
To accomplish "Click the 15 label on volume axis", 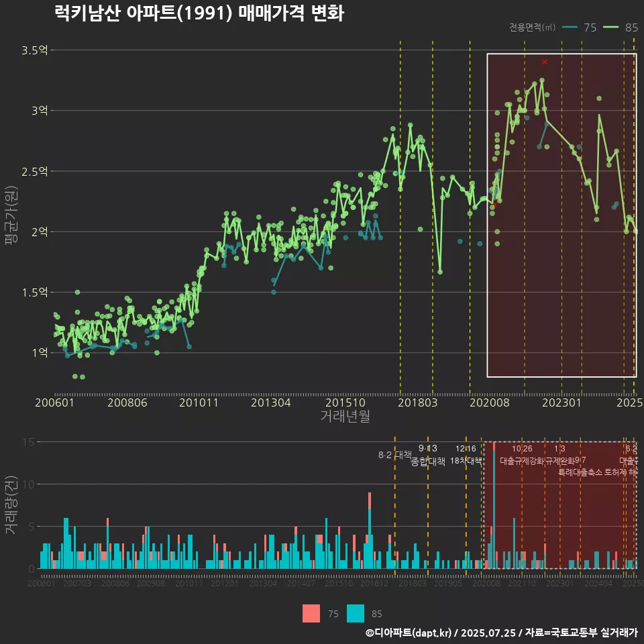I will tap(28, 442).
